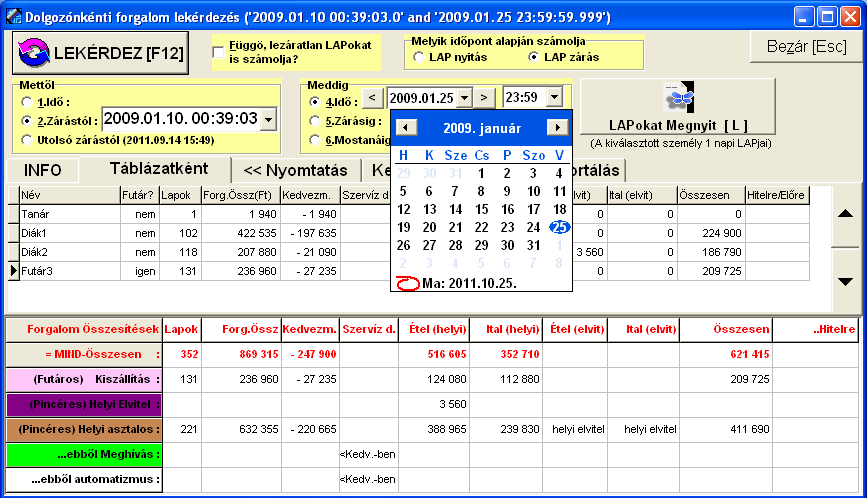Click the LEKÉRDEZ [F12] button
Image resolution: width=867 pixels, height=498 pixels.
[x=101, y=53]
